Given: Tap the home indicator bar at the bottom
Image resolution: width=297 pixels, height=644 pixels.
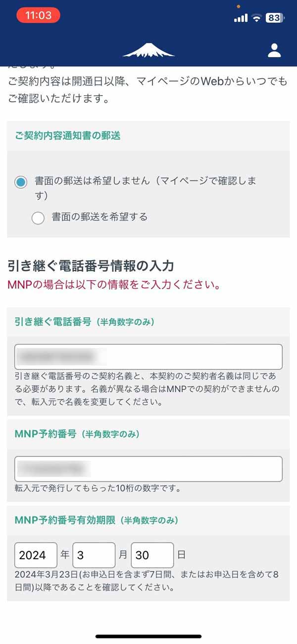Looking at the screenshot, I should coord(148,637).
